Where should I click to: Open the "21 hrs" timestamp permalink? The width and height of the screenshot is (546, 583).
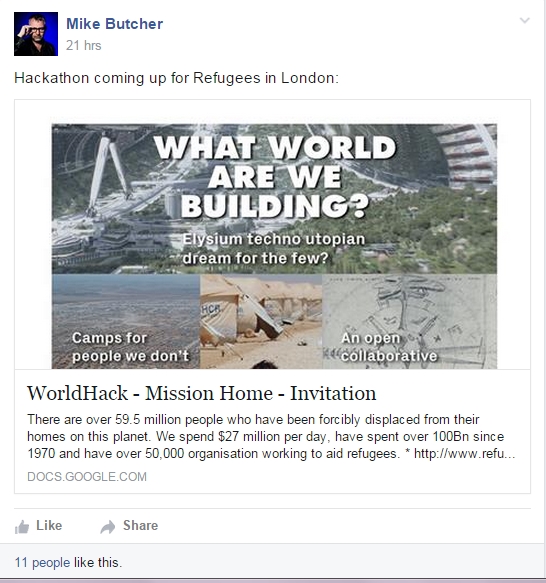(84, 45)
